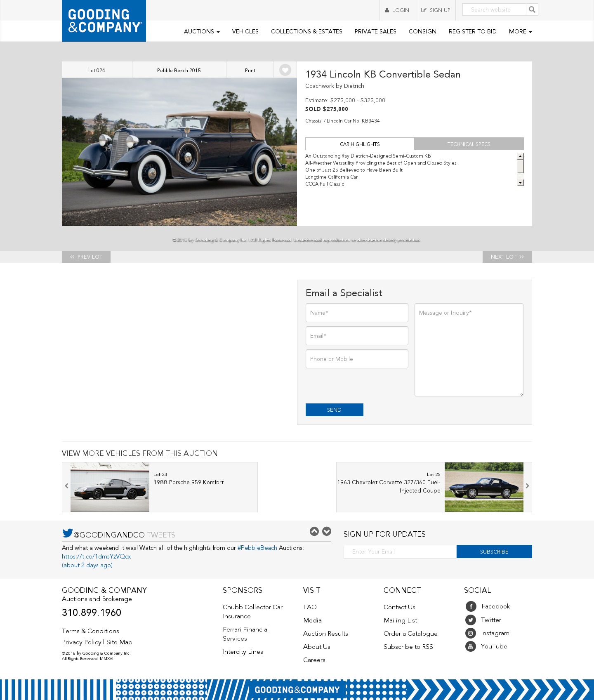Click the Facebook social icon
Image resolution: width=594 pixels, height=700 pixels.
(471, 606)
